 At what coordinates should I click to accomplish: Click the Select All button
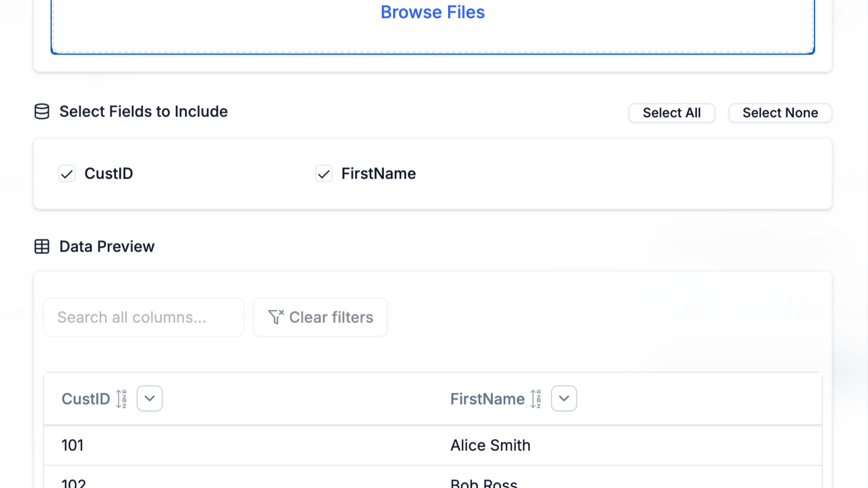[x=671, y=113]
